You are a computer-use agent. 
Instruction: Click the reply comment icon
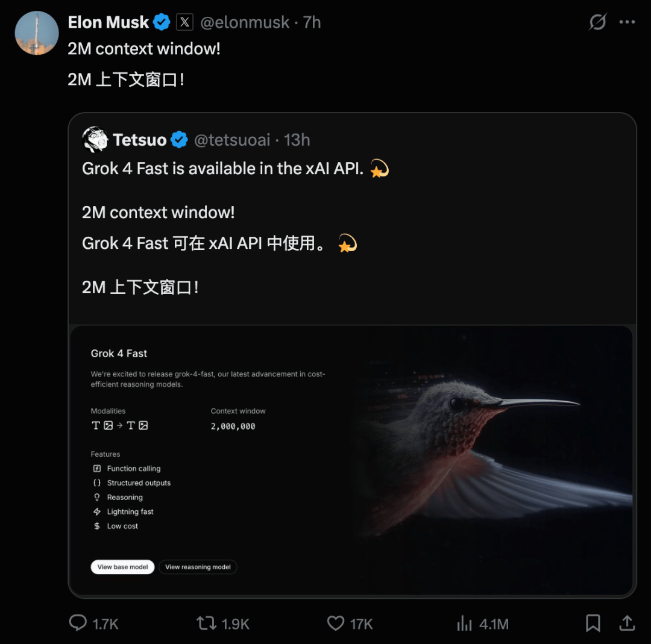(x=78, y=623)
